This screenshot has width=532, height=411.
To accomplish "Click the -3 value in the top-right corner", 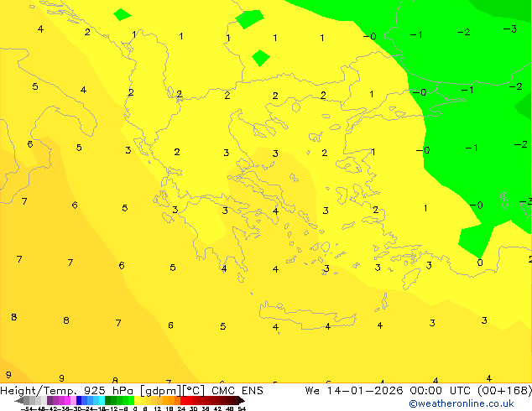I will pos(509,29).
